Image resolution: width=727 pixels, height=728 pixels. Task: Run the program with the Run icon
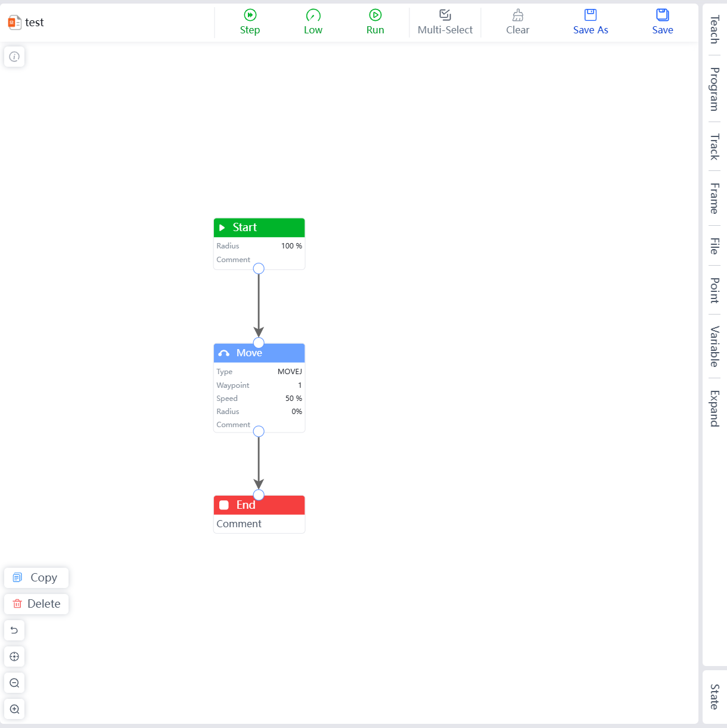[375, 15]
